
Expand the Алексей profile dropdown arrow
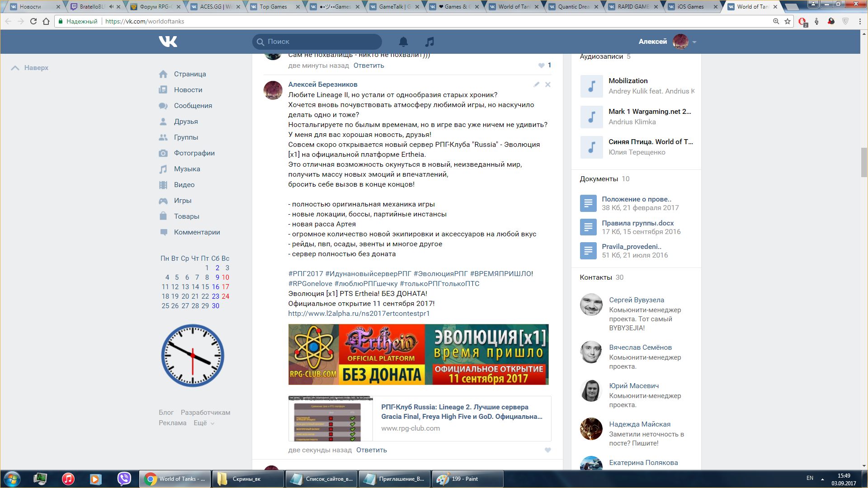(694, 42)
